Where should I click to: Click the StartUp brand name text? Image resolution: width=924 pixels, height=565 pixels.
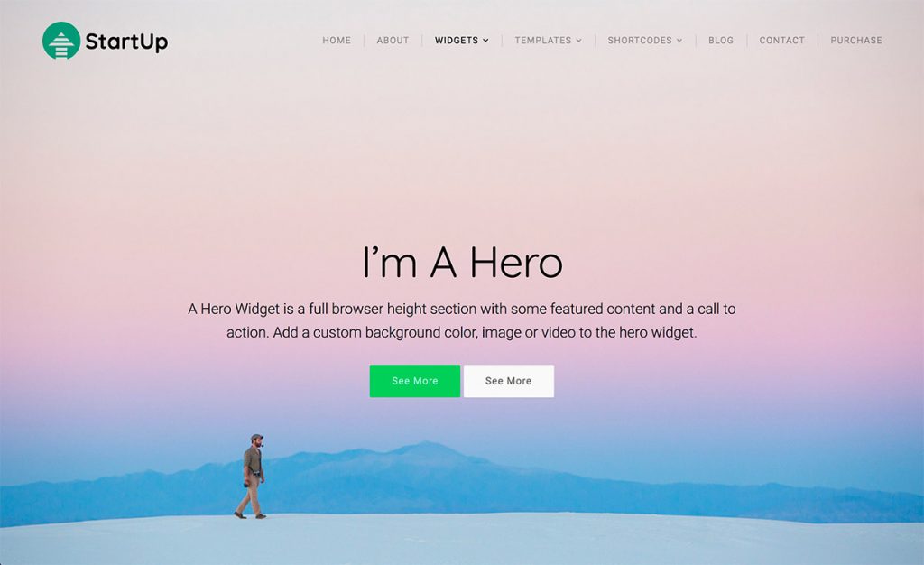pyautogui.click(x=126, y=42)
